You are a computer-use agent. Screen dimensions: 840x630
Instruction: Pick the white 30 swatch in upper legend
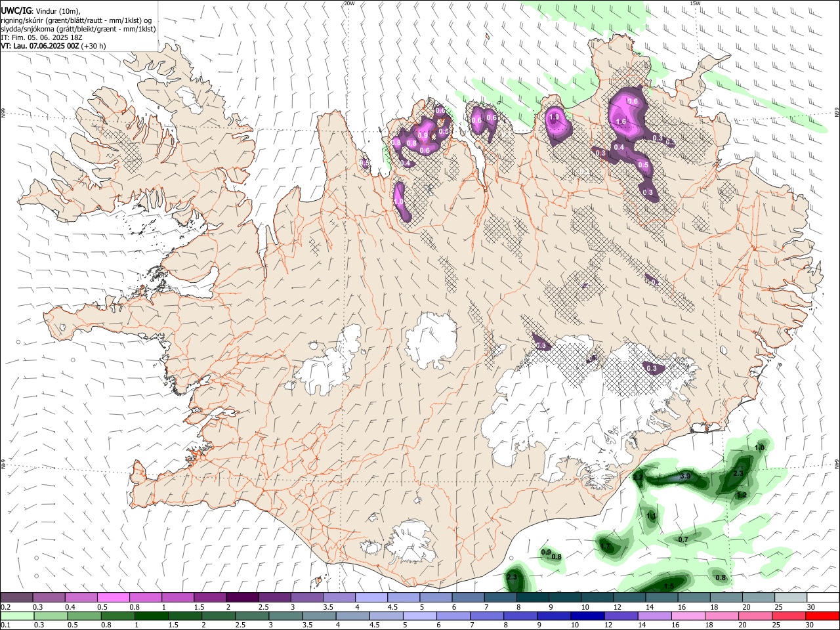[x=822, y=597]
